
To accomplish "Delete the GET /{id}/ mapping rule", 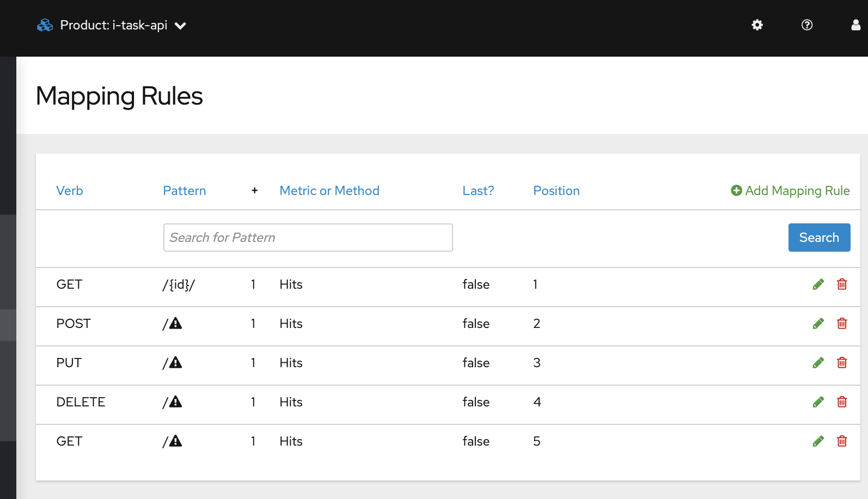I will click(842, 284).
